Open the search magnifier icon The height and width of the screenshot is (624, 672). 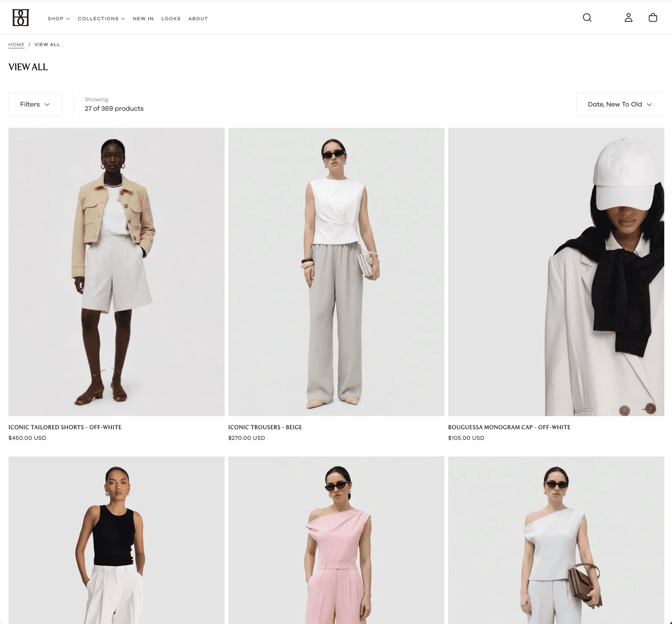(587, 18)
